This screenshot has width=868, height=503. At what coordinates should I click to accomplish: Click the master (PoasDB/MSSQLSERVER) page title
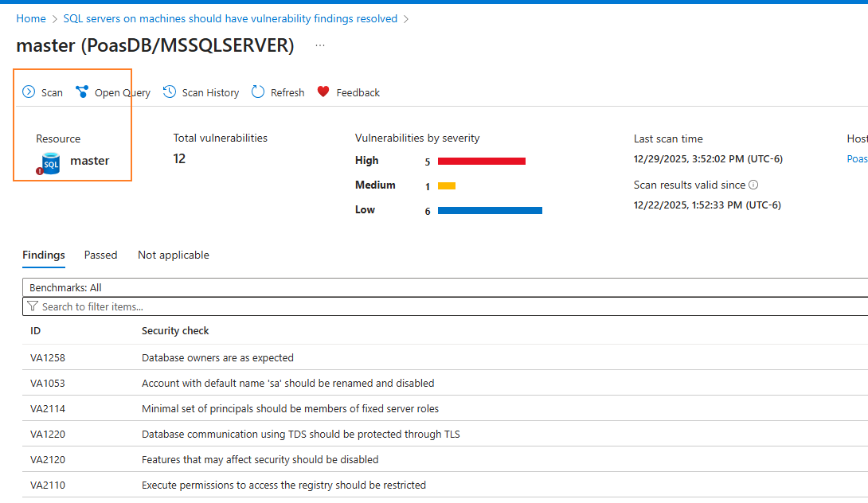pyautogui.click(x=155, y=45)
